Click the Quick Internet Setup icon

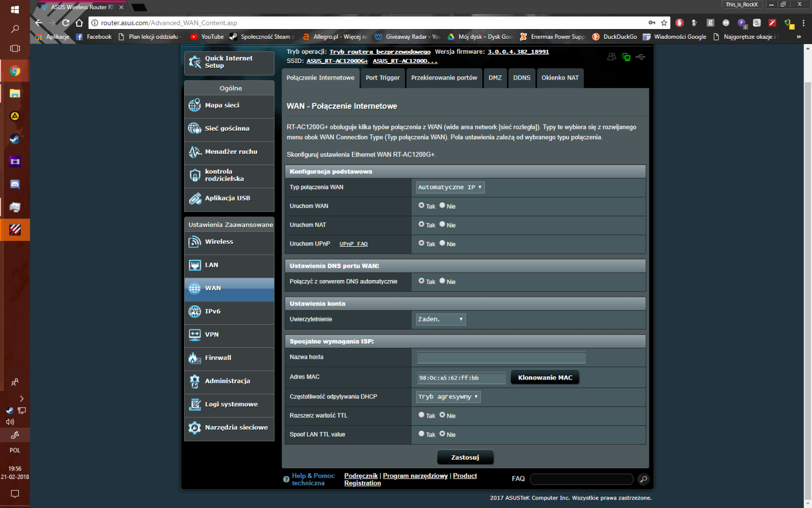[x=194, y=62]
